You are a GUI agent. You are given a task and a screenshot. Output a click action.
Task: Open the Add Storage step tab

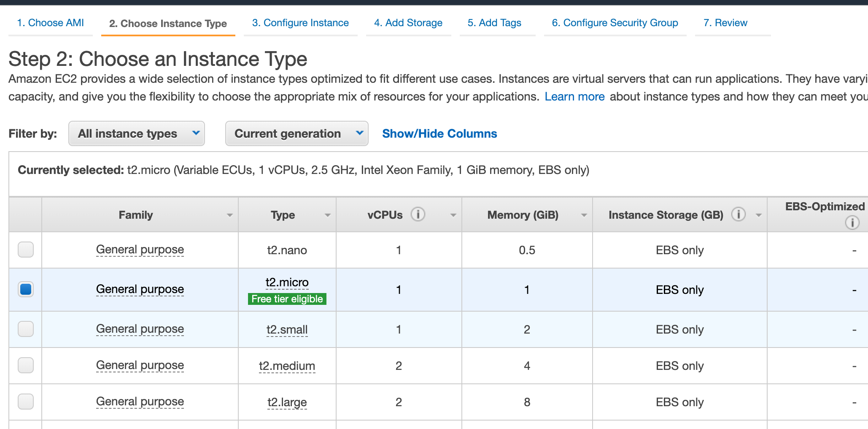(408, 23)
